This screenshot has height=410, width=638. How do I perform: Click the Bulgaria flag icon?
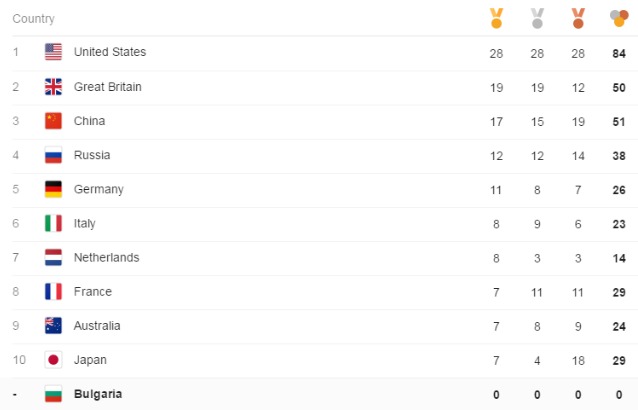[x=54, y=394]
